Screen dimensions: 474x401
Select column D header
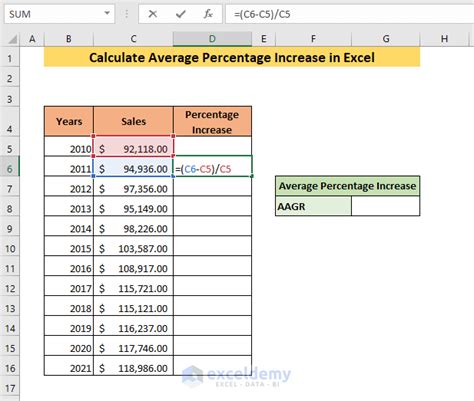pyautogui.click(x=212, y=39)
